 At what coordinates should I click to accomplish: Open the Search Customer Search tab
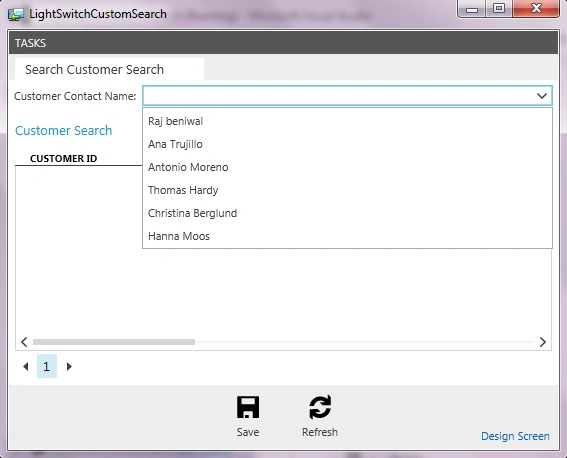pos(109,69)
